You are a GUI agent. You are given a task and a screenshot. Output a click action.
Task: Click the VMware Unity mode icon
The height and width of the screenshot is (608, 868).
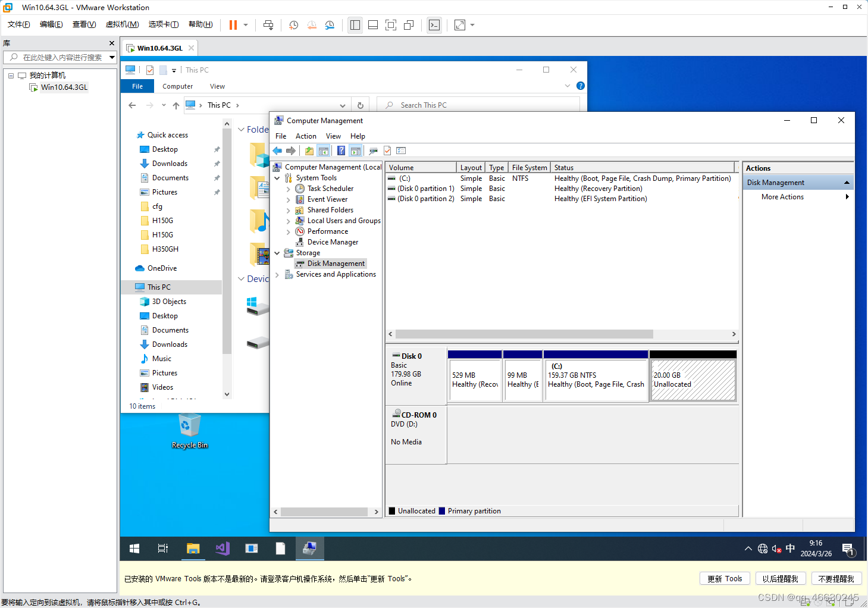[409, 25]
